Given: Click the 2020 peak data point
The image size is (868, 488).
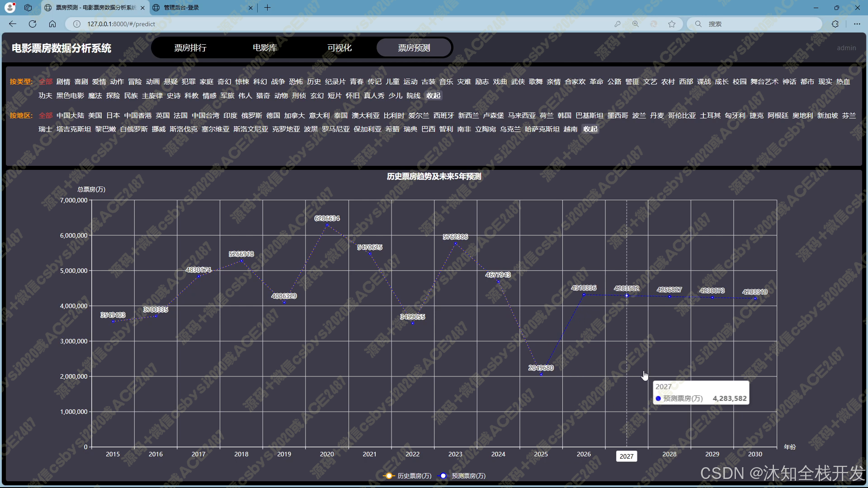Looking at the screenshot, I should (327, 225).
